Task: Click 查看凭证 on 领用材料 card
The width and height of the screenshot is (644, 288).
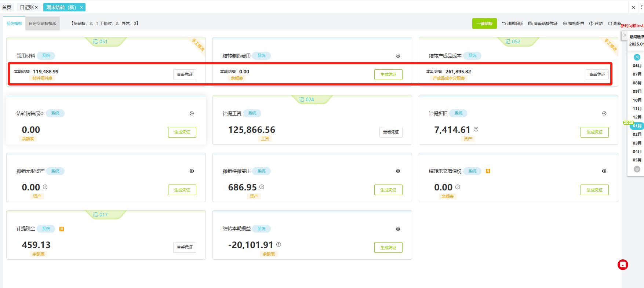Action: [x=185, y=74]
